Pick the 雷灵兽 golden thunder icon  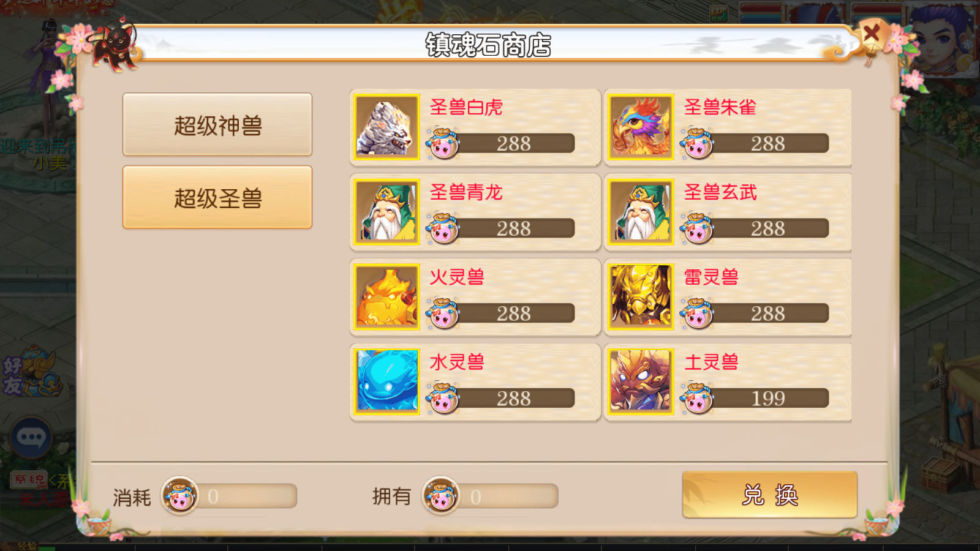click(x=641, y=298)
